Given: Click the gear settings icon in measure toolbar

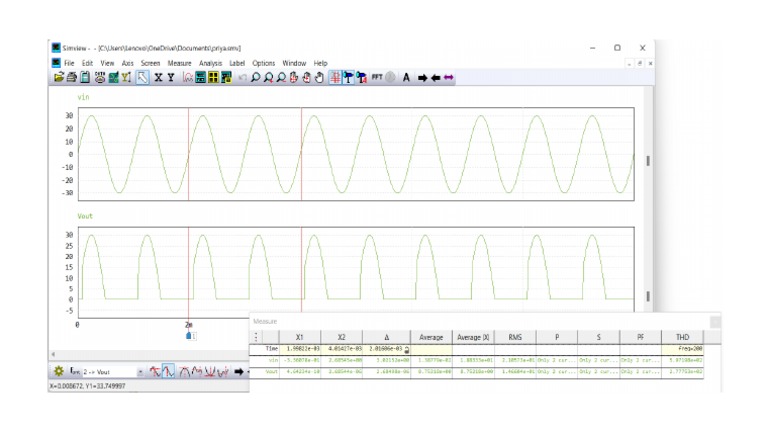Looking at the screenshot, I should pos(59,371).
